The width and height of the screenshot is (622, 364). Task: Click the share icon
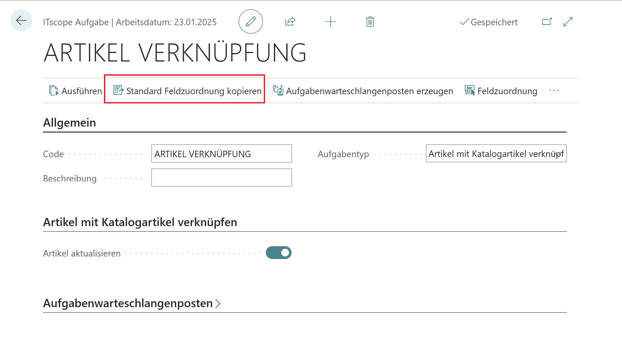pyautogui.click(x=290, y=22)
